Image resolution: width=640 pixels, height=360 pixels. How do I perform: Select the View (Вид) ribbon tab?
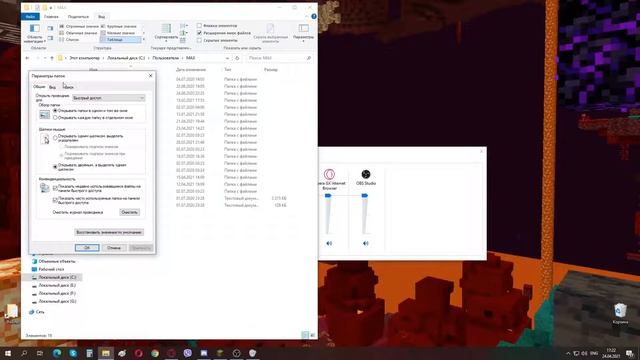(x=101, y=16)
